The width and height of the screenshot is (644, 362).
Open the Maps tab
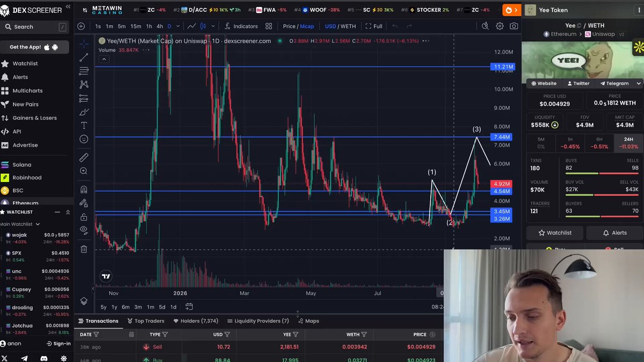309,321
